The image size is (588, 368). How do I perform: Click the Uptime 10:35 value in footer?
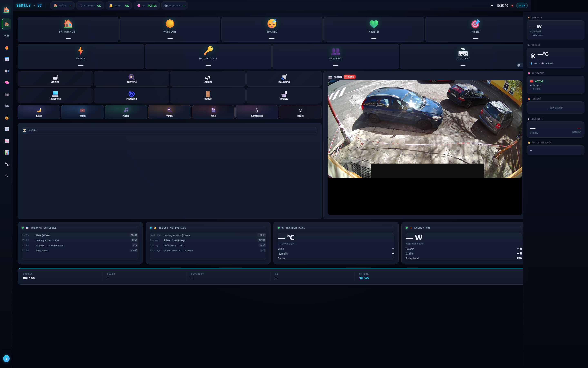coord(364,278)
